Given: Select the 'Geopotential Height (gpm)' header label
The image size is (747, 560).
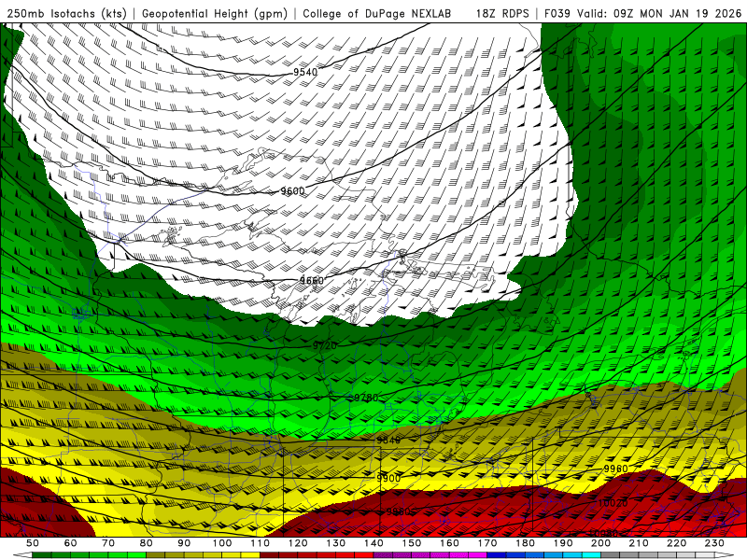Looking at the screenshot, I should click(x=215, y=13).
